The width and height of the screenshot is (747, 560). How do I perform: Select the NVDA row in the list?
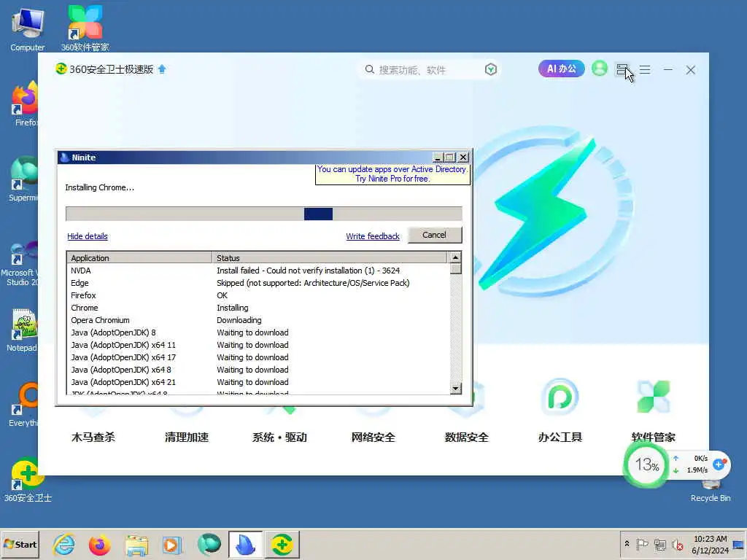(259, 271)
